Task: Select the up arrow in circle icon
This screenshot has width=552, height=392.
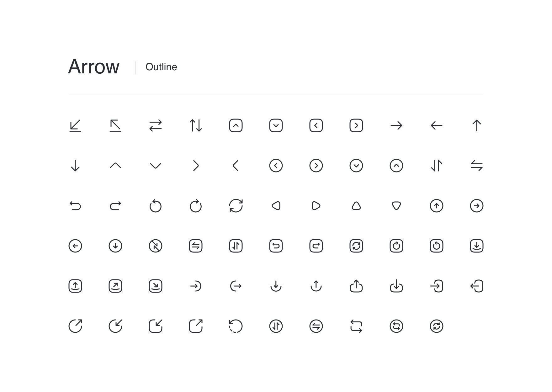Action: [437, 206]
